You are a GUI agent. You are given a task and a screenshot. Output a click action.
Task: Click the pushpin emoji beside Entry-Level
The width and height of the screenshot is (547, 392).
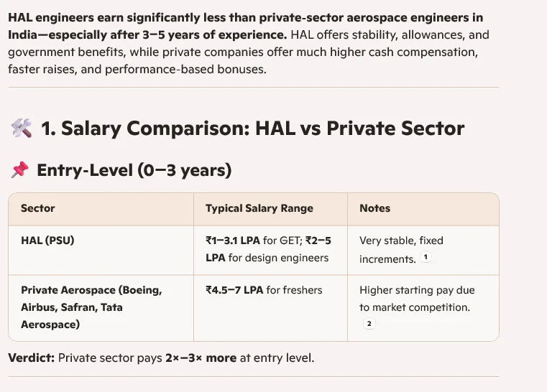pyautogui.click(x=19, y=170)
